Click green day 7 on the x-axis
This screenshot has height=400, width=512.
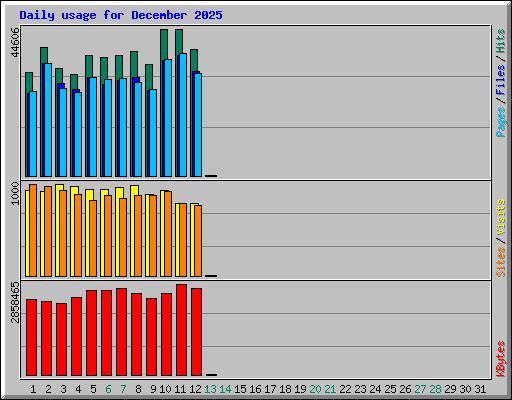click(123, 389)
